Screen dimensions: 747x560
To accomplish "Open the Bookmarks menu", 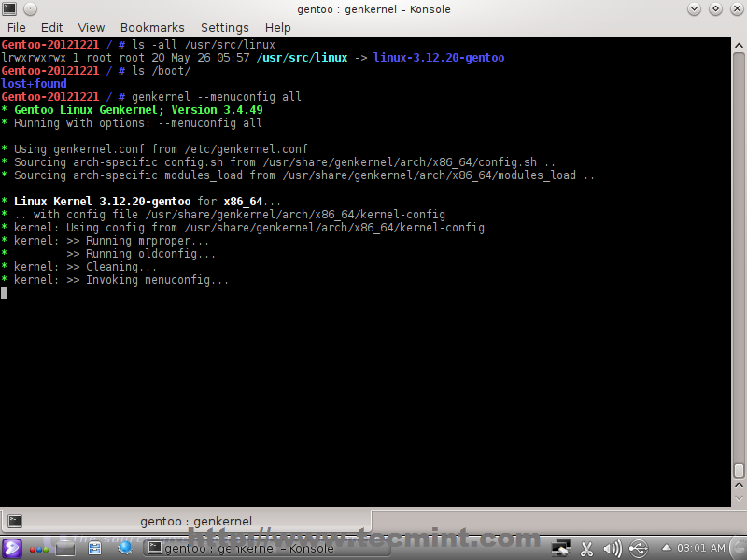I will click(152, 28).
